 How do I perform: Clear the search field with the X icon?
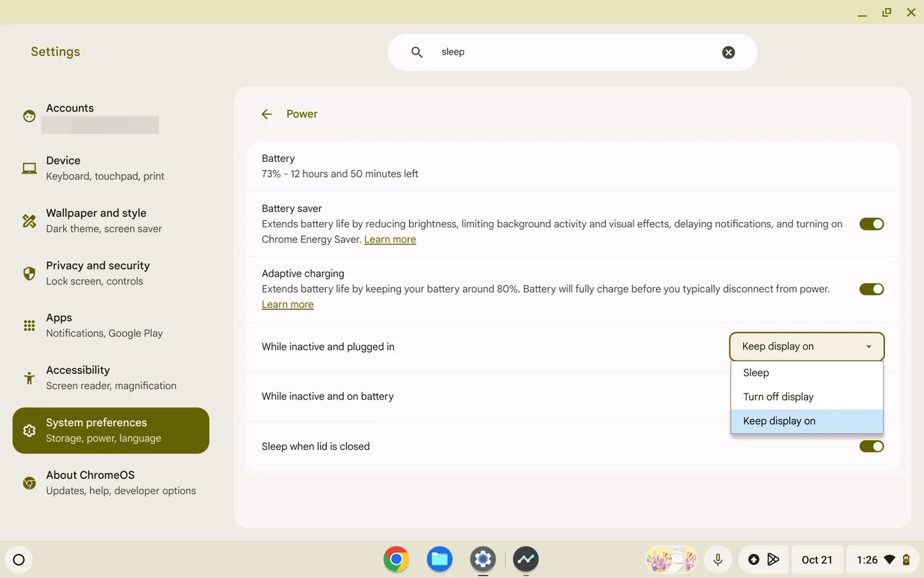tap(729, 52)
